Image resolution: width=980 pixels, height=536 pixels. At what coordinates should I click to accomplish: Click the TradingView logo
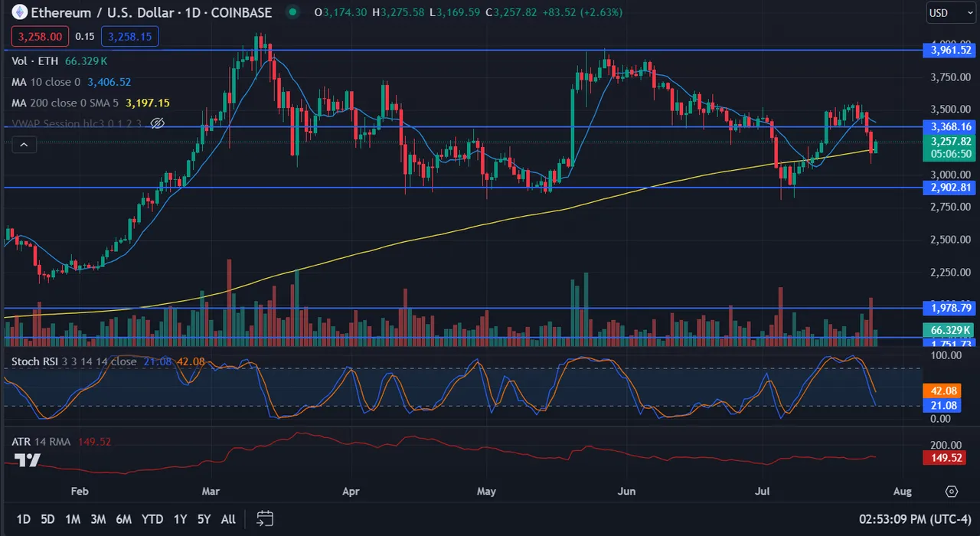tap(28, 459)
